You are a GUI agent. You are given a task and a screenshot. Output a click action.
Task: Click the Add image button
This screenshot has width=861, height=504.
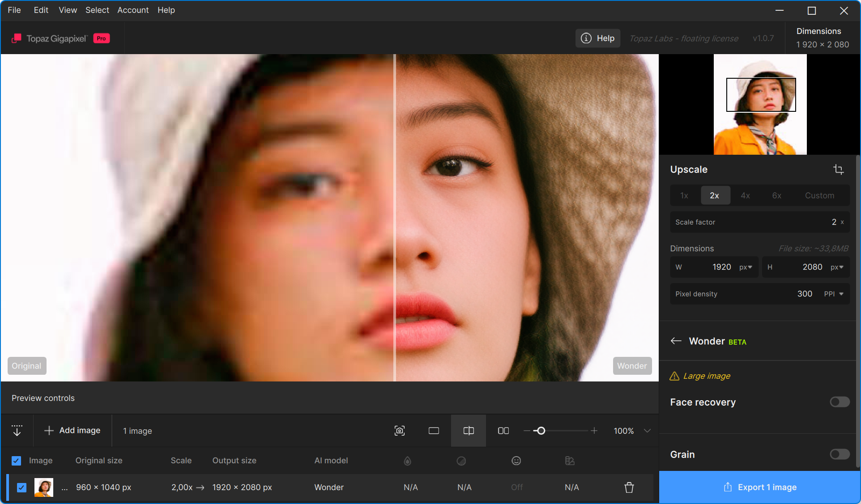coord(72,431)
